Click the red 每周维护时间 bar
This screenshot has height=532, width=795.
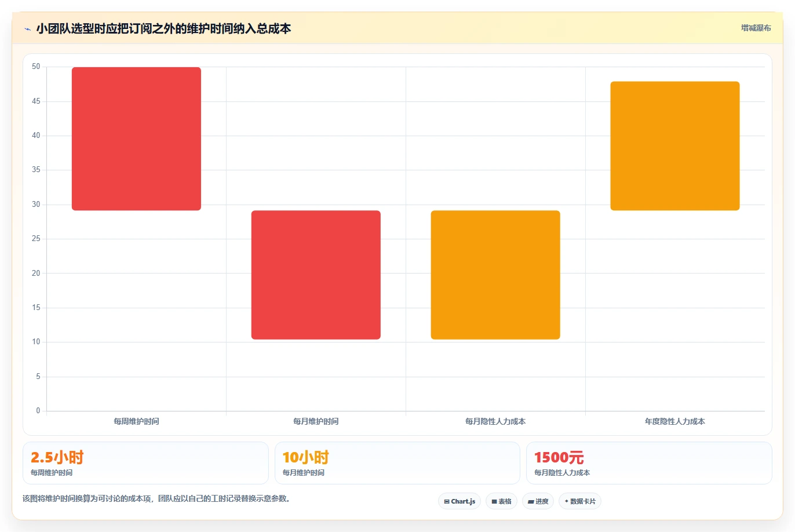pyautogui.click(x=136, y=139)
